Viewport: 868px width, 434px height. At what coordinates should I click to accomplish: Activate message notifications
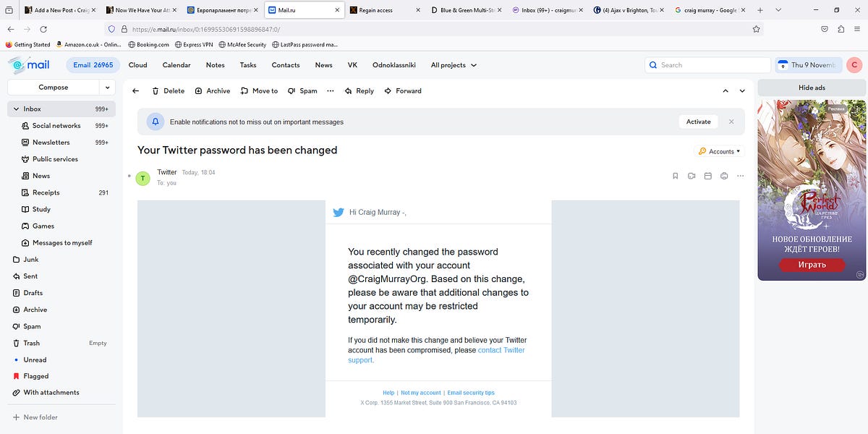(698, 122)
